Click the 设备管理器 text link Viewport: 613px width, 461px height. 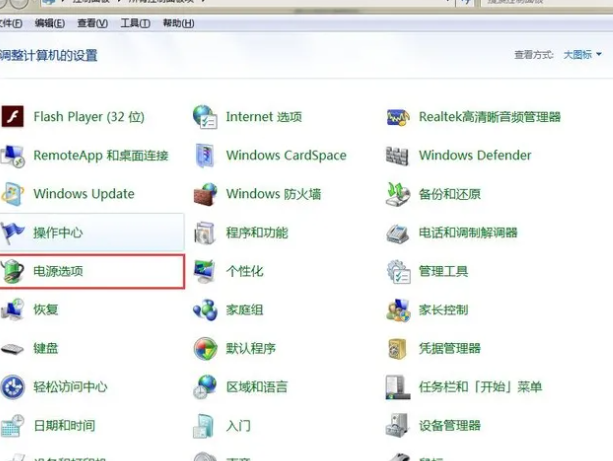pyautogui.click(x=450, y=425)
